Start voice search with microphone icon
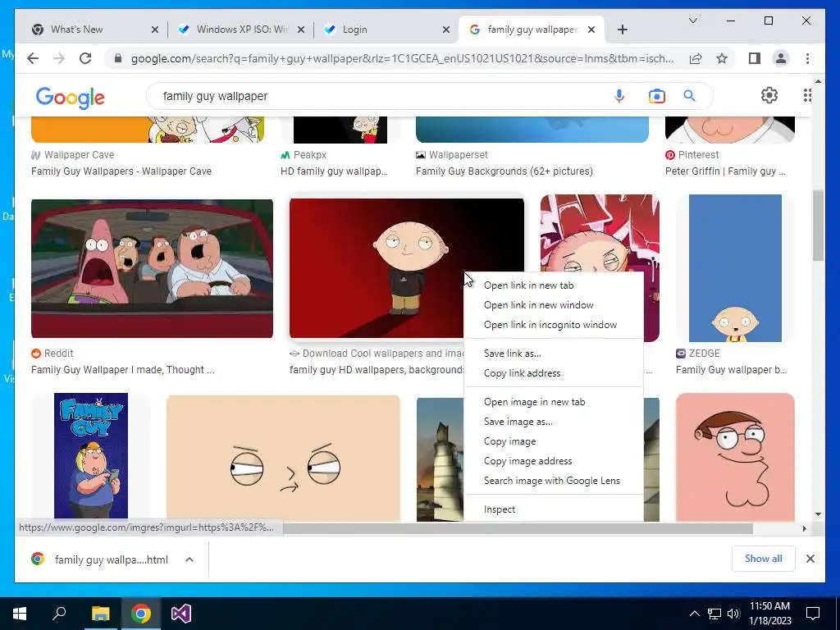Image resolution: width=840 pixels, height=630 pixels. pos(619,96)
